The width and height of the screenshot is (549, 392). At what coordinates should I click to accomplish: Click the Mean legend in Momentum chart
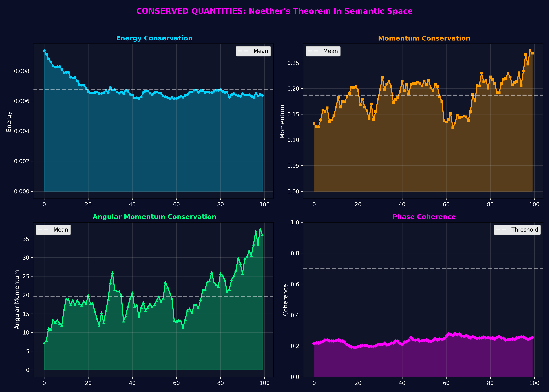323,51
